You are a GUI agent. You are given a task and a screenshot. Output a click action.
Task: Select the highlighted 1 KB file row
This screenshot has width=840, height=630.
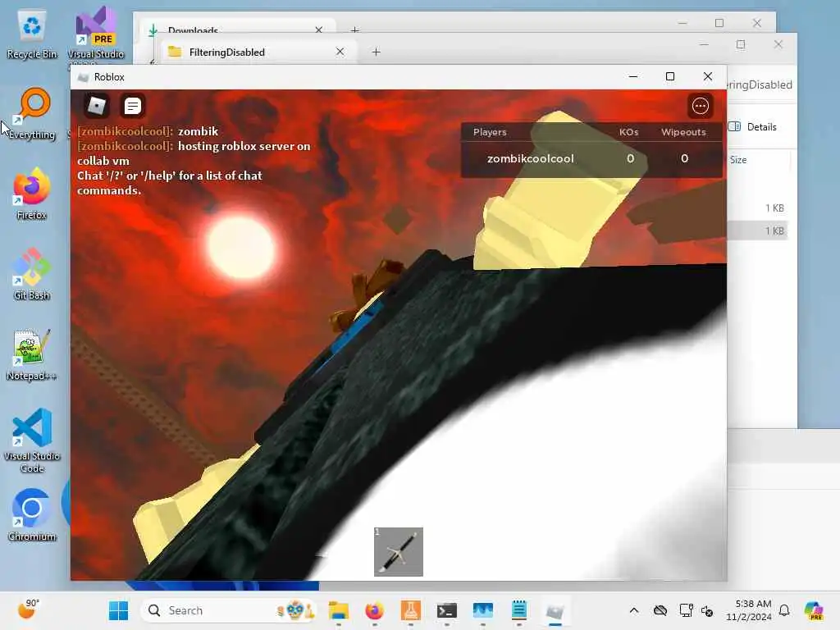pyautogui.click(x=757, y=231)
